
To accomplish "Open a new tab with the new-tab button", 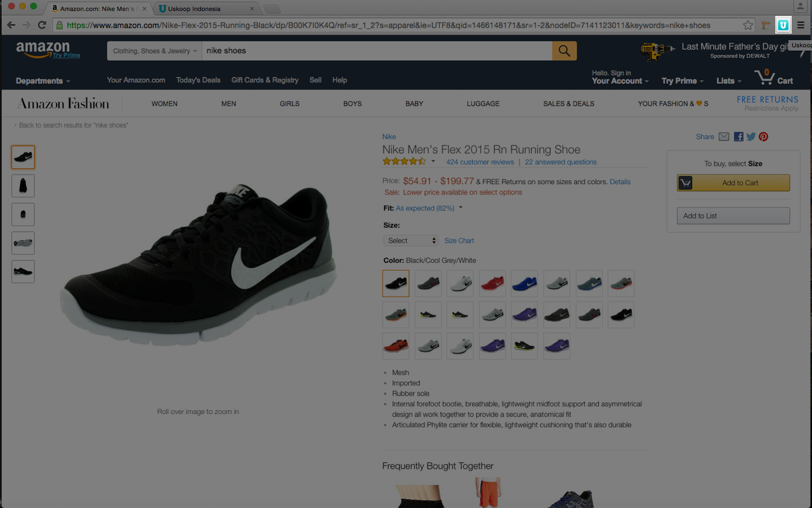I will pos(272,9).
